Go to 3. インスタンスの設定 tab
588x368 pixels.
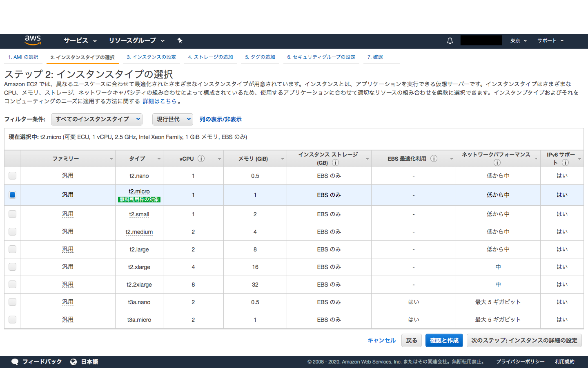(151, 57)
